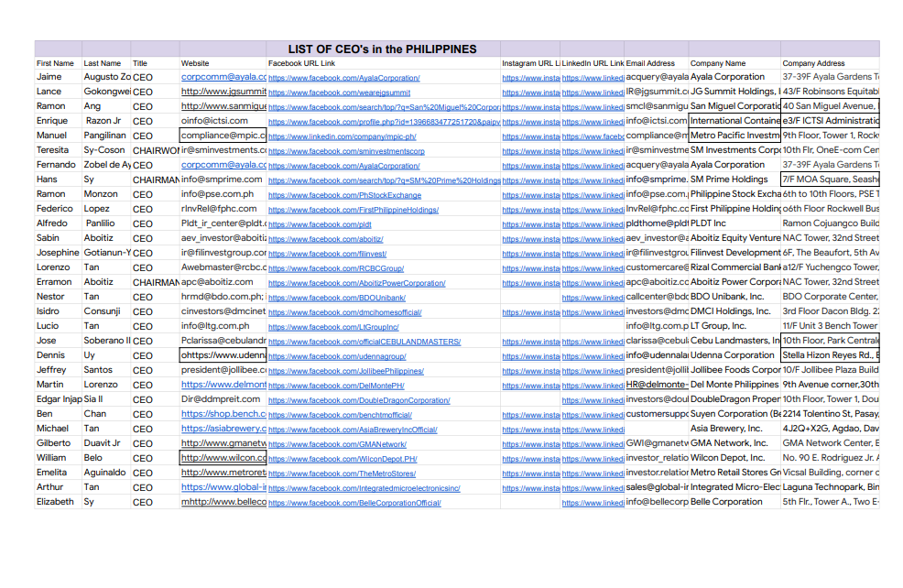The image size is (903, 588).
Task: Open the asiabrewery website link
Action: click(x=223, y=428)
